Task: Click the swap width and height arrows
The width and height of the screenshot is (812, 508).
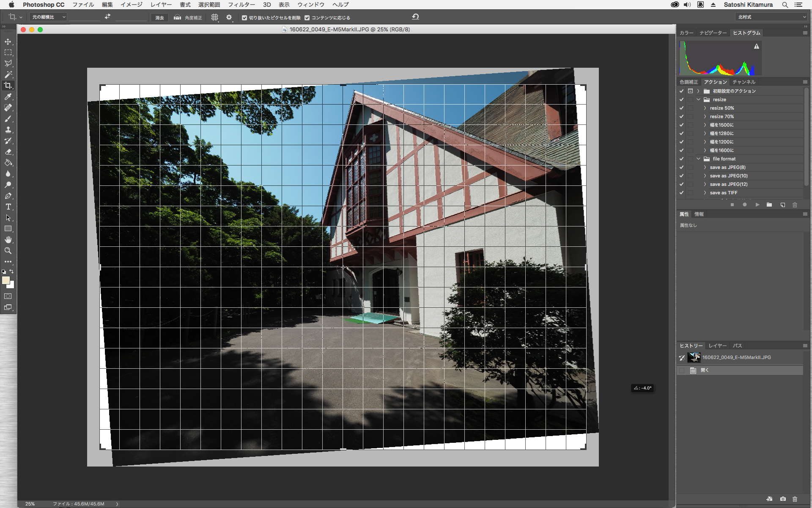Action: 107,17
